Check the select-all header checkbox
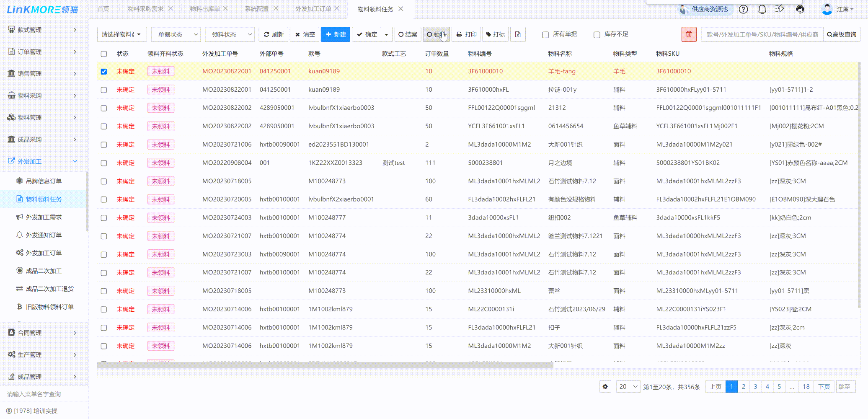Viewport: 868px width, 419px height. tap(104, 54)
